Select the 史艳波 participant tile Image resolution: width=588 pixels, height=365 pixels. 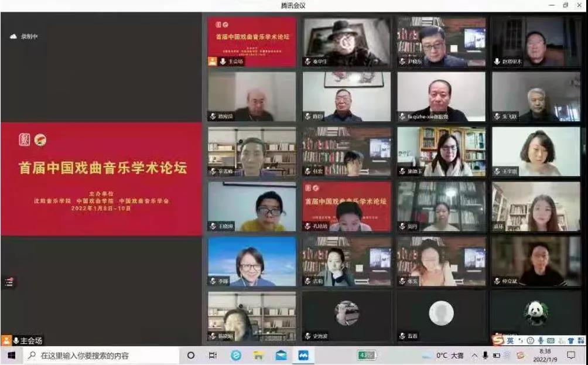point(347,315)
